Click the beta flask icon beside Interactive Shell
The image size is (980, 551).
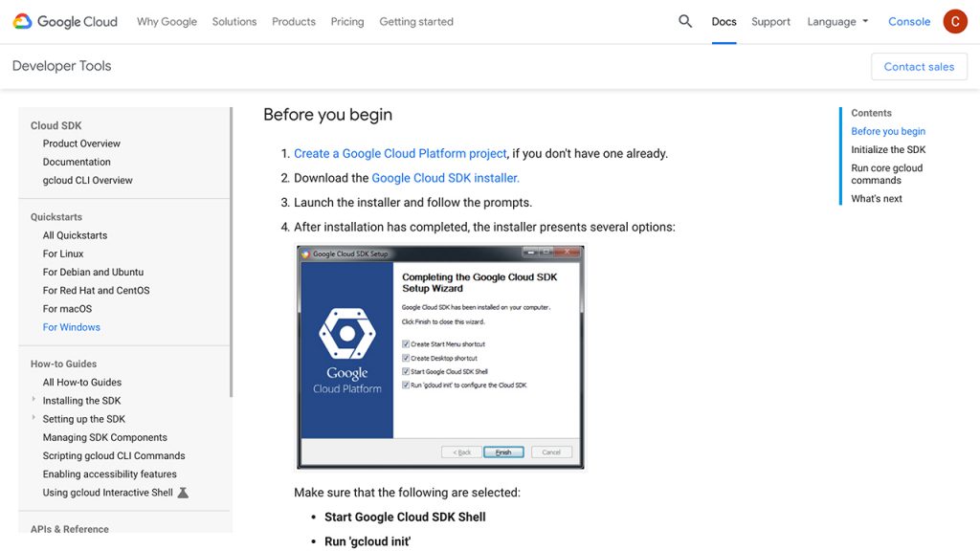pos(183,493)
